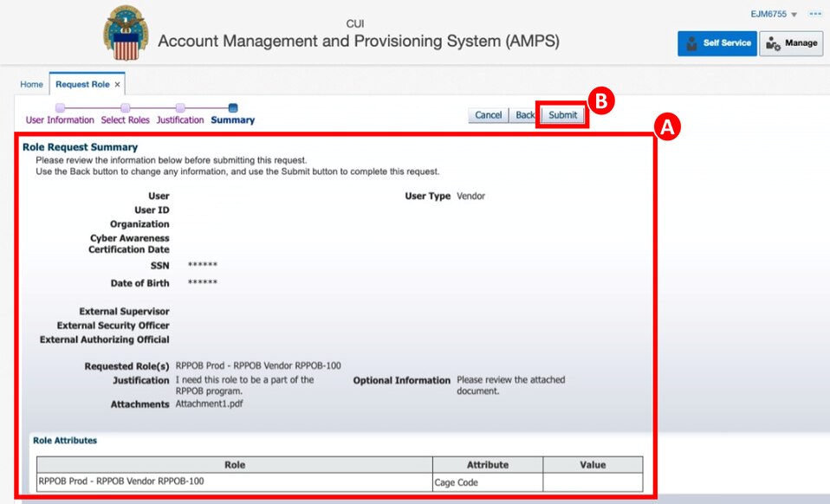Viewport: 830px width, 504px height.
Task: Submit the role request
Action: tap(562, 115)
